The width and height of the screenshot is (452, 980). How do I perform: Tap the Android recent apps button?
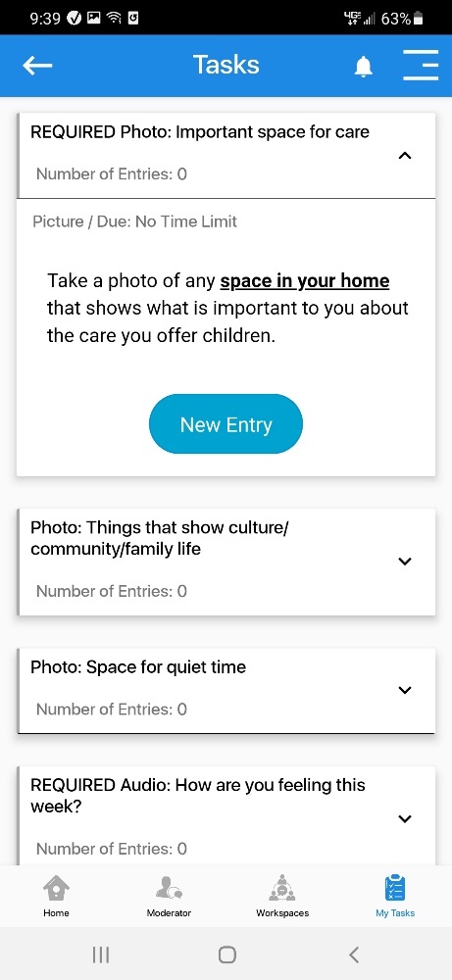[101, 955]
